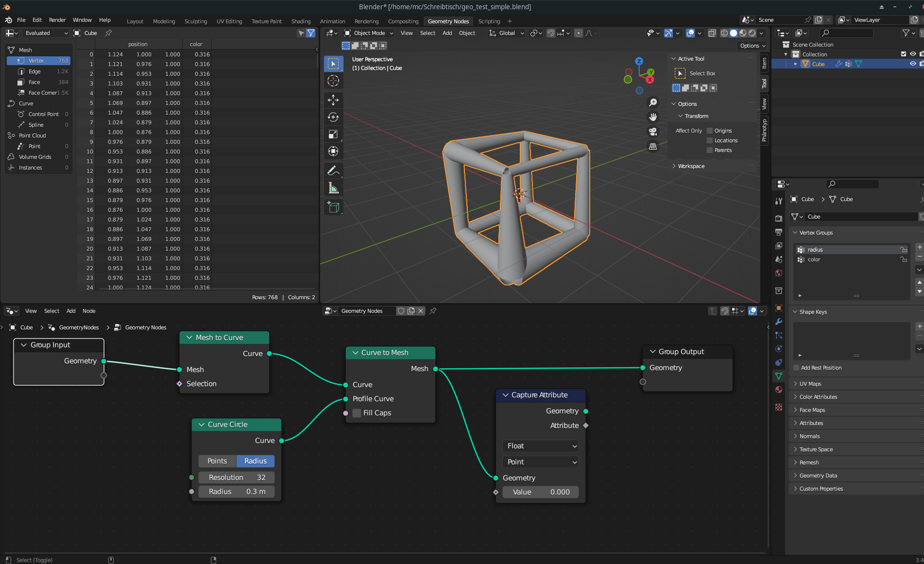Open the File menu

(21, 20)
